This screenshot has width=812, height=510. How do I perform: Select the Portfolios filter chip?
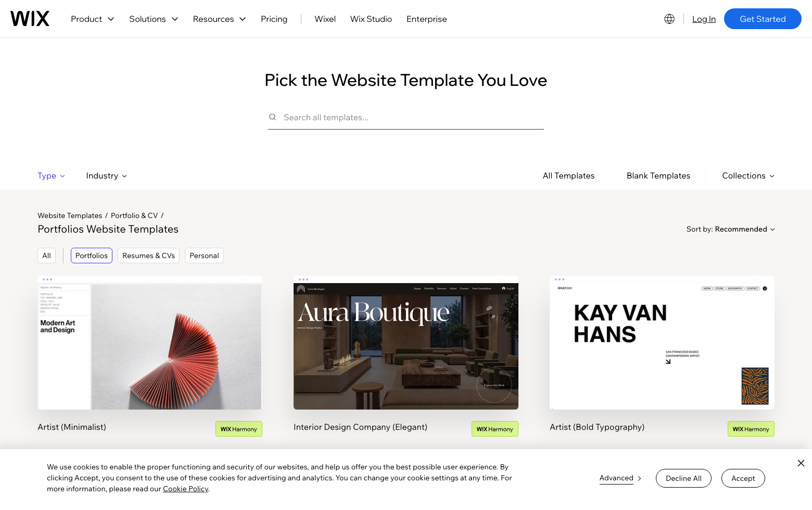[92, 256]
